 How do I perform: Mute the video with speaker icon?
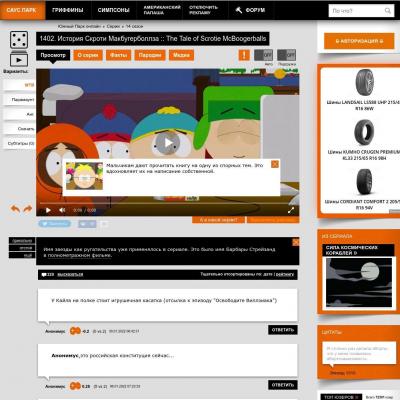[62, 210]
